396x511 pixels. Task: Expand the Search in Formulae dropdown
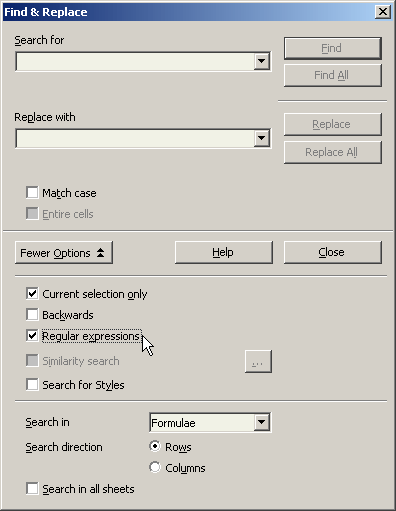(262, 422)
